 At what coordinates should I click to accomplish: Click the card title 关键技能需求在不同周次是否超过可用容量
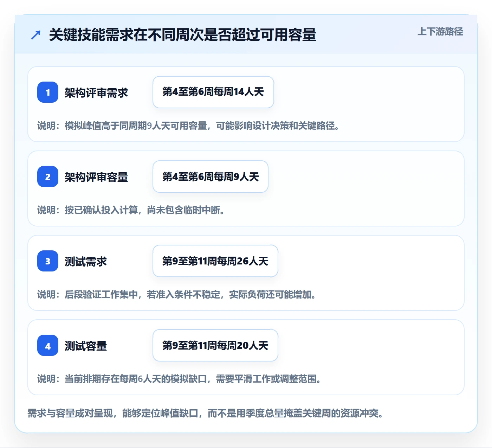183,35
